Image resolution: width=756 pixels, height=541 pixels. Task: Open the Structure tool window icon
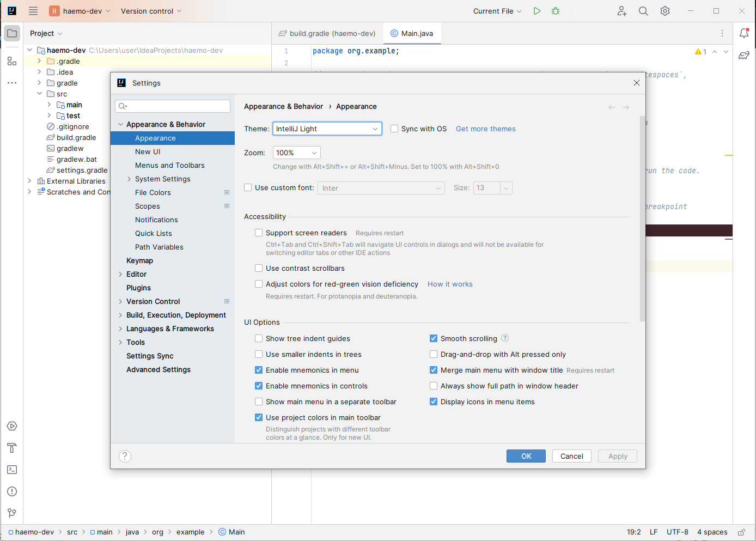(x=12, y=61)
